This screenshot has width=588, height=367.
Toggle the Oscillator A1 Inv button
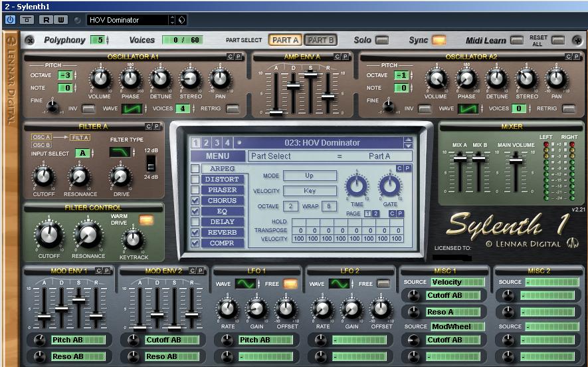(88, 109)
